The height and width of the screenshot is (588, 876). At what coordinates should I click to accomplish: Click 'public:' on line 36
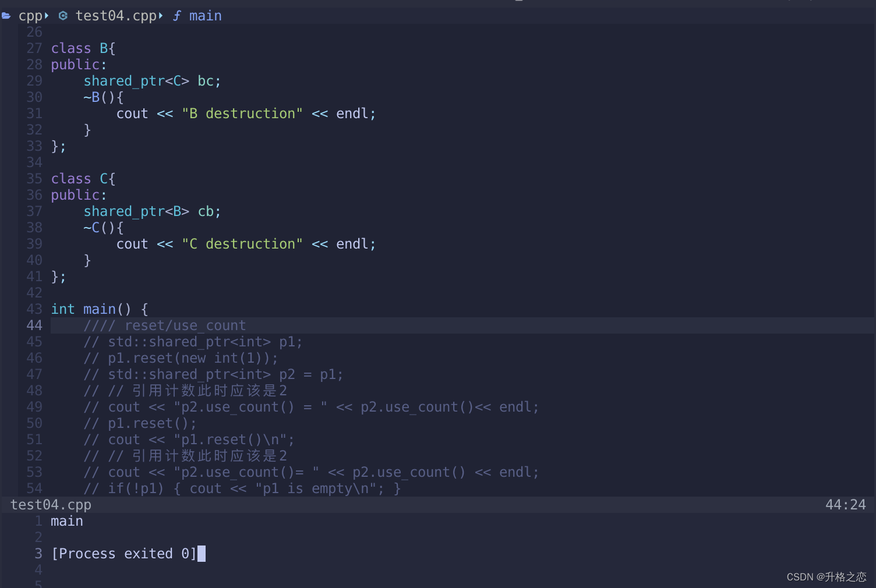(79, 195)
